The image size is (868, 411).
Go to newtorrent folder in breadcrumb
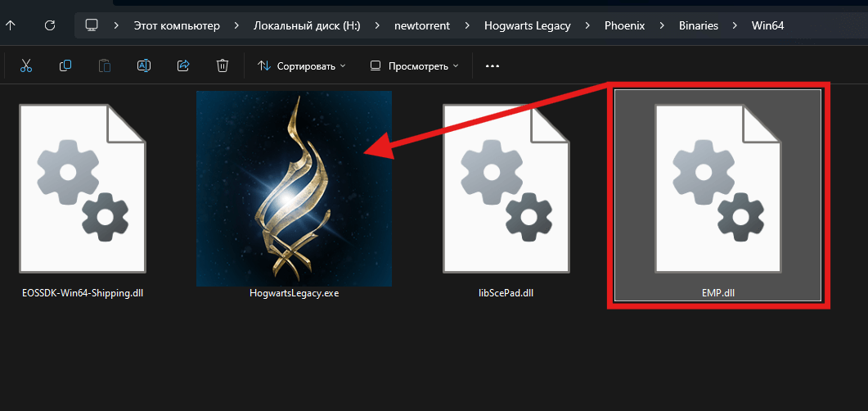point(421,25)
